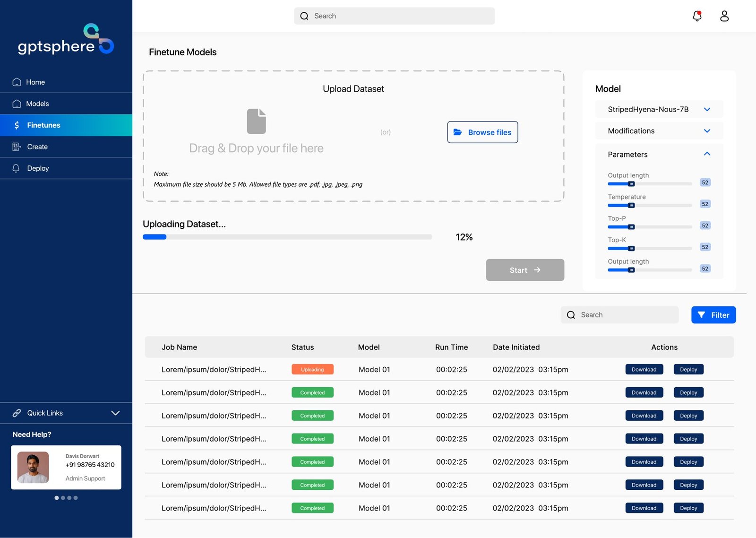Click the Home icon in sidebar
Viewport: 756px width, 538px height.
coord(17,82)
